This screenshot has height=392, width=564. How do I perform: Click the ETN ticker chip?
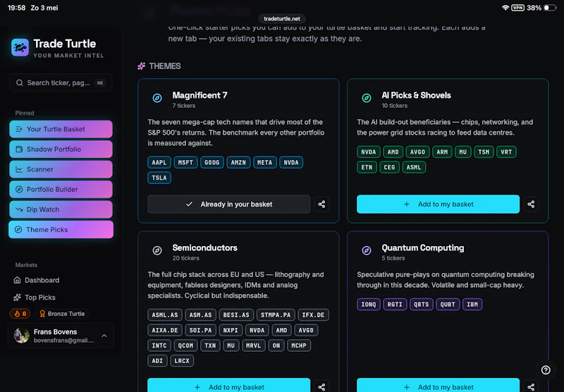367,167
